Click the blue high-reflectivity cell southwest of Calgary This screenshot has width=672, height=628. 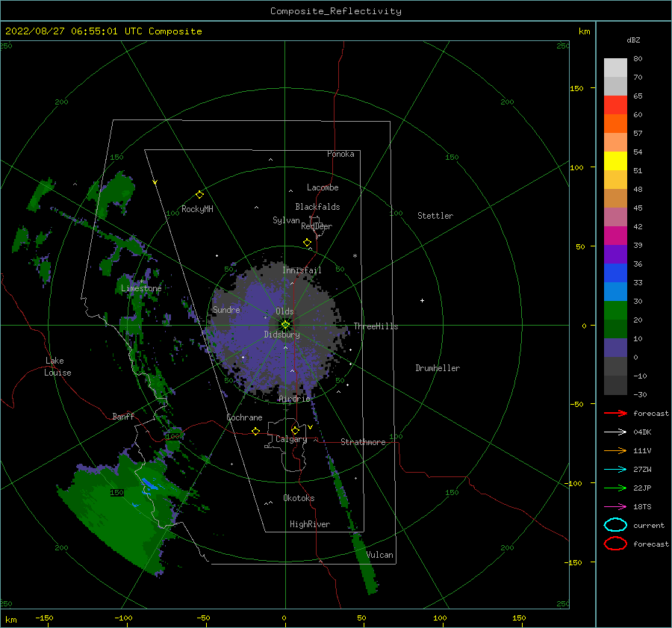click(x=149, y=485)
